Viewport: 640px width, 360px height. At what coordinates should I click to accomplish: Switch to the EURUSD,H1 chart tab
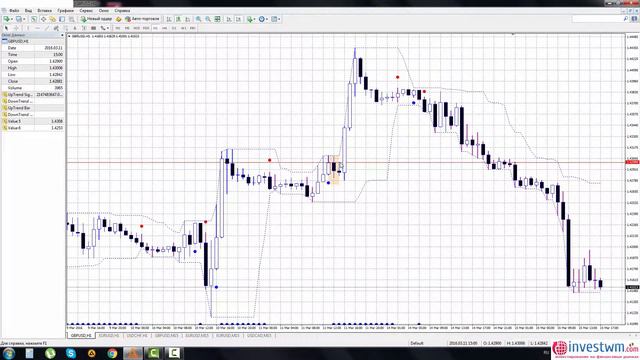point(109,336)
